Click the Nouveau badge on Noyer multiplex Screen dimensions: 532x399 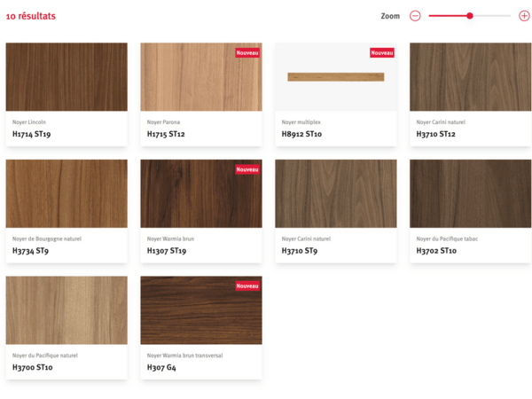[382, 53]
